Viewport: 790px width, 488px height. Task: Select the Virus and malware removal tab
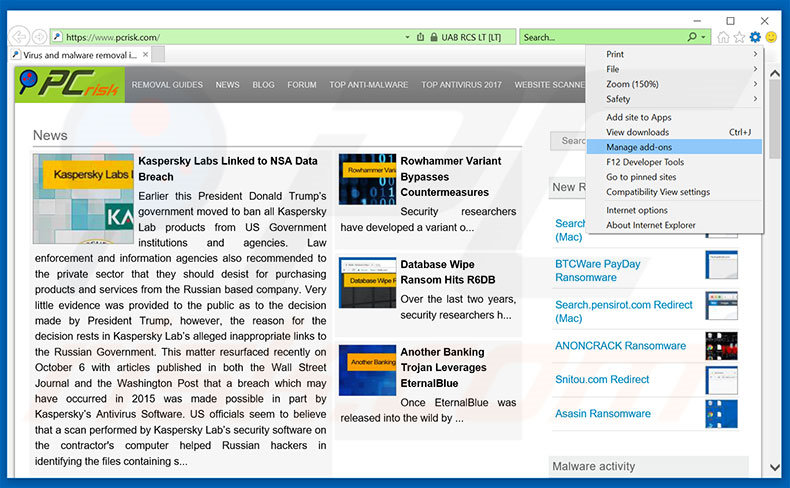click(80, 55)
